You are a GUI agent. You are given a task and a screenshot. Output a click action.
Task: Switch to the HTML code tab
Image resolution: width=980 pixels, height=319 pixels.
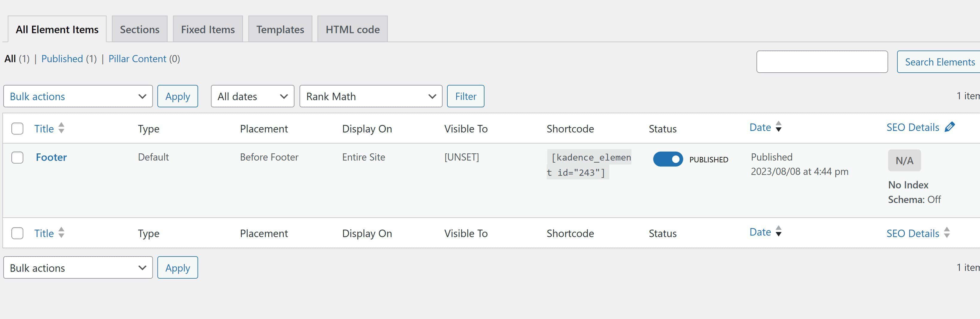[x=352, y=29]
